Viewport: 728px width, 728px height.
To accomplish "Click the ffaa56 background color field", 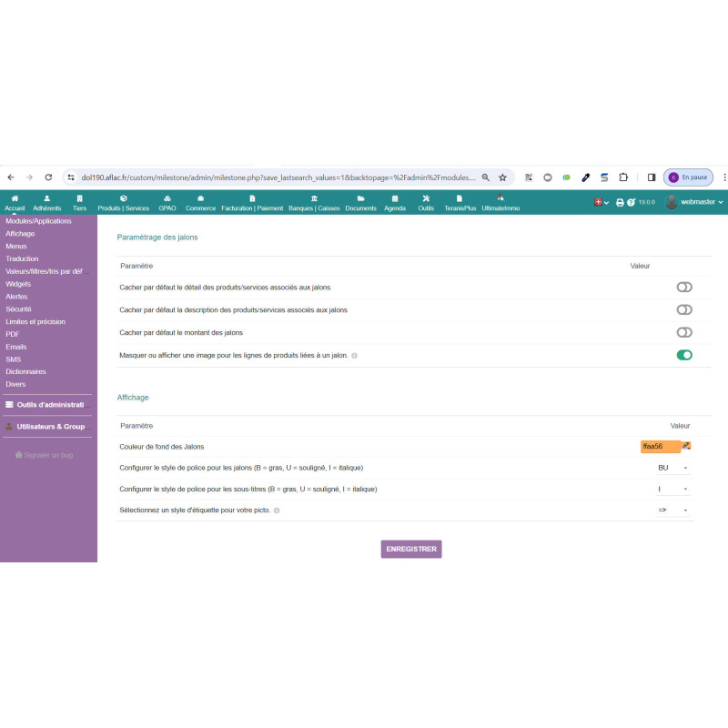I will (x=659, y=446).
